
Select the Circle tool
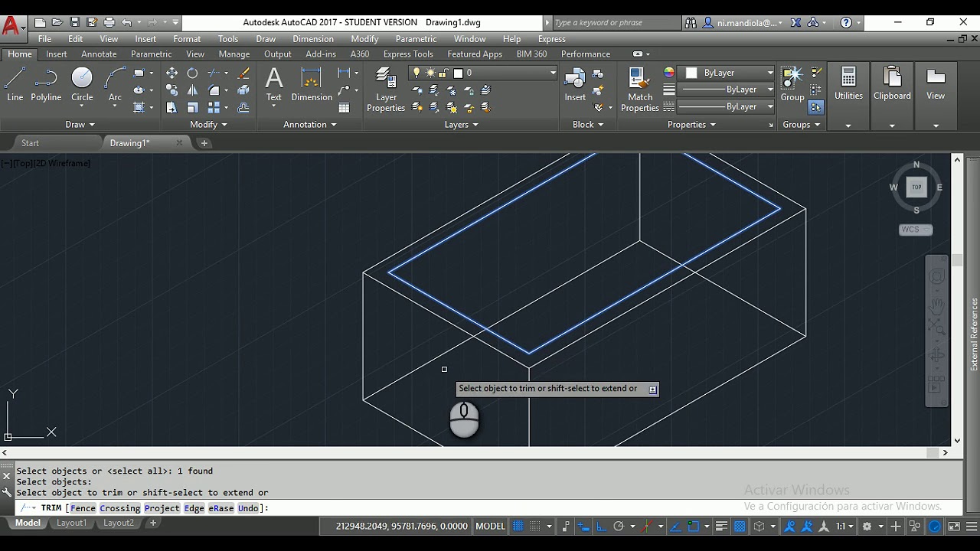coord(82,84)
